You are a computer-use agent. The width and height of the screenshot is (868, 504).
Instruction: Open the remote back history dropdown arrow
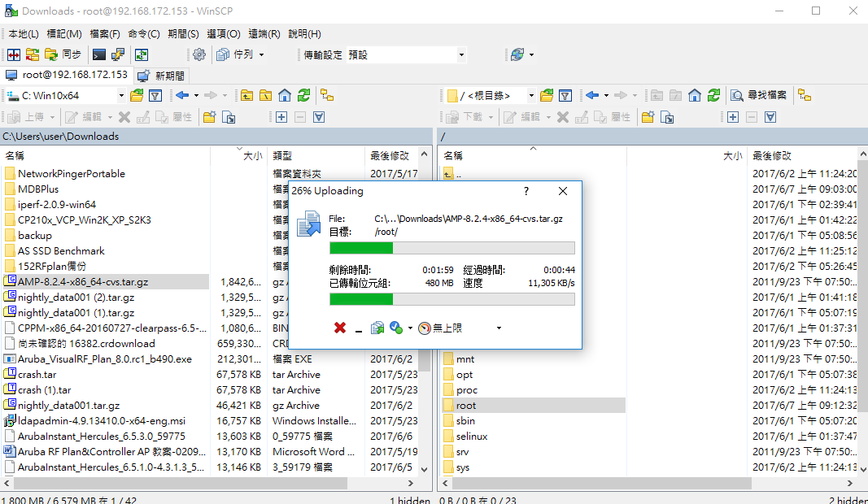tap(606, 96)
